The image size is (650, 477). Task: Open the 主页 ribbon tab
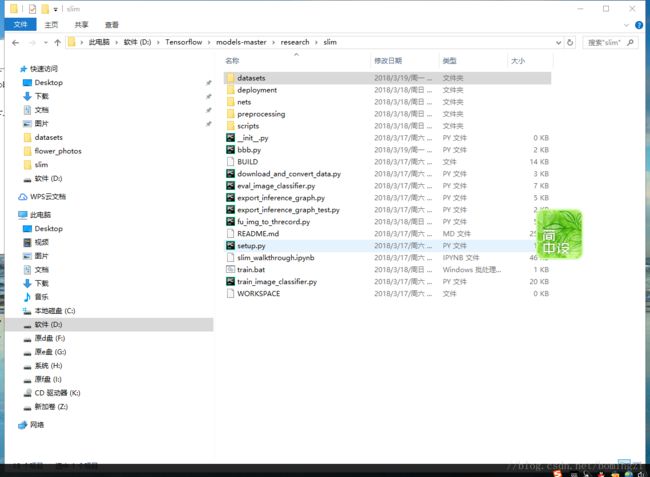pyautogui.click(x=51, y=24)
